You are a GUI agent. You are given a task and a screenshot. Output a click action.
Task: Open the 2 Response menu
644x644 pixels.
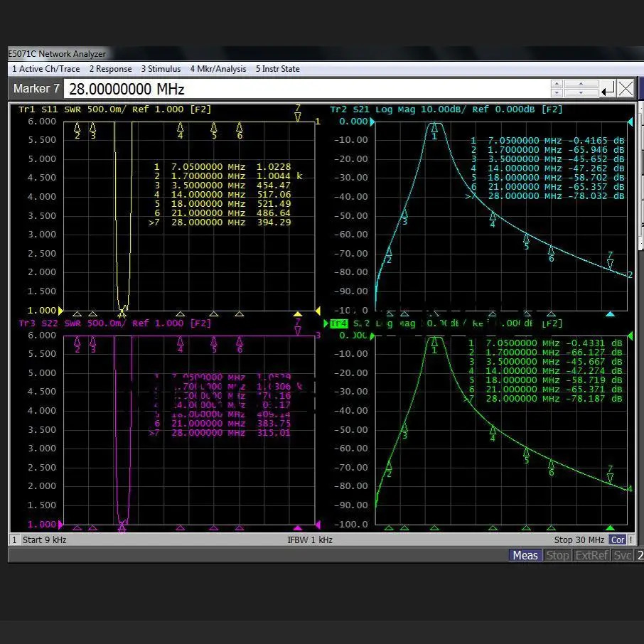coord(110,69)
